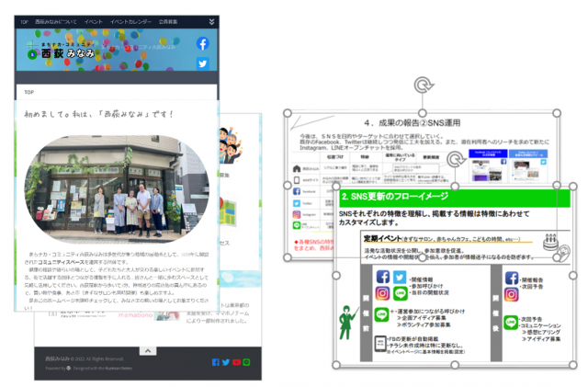This screenshot has width=588, height=387.
Task: Open the イベント menu item
Action: tap(94, 22)
